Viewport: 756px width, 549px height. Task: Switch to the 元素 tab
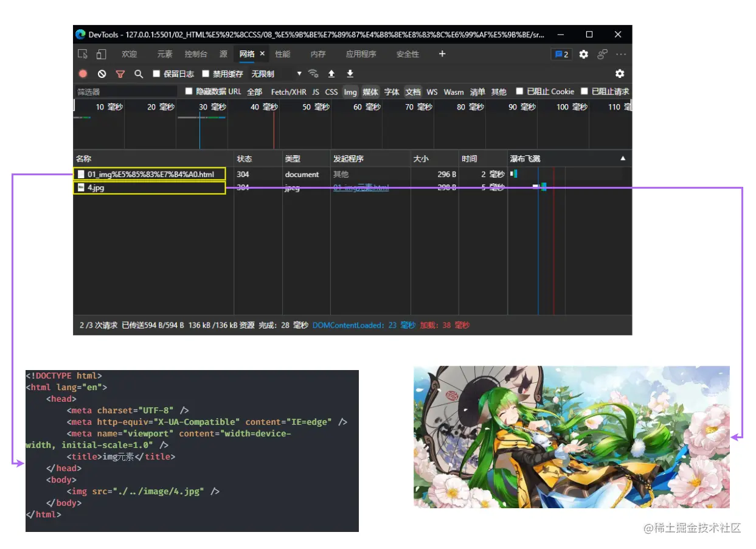[165, 54]
